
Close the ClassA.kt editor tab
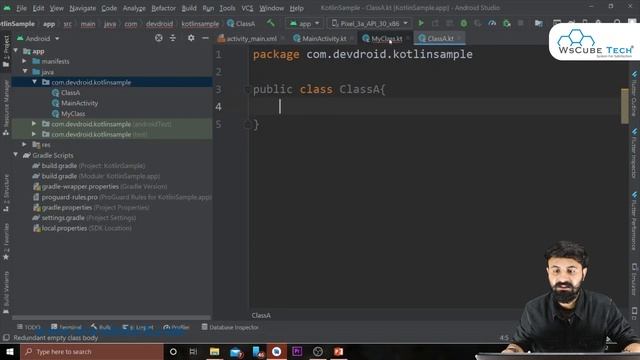coord(460,38)
